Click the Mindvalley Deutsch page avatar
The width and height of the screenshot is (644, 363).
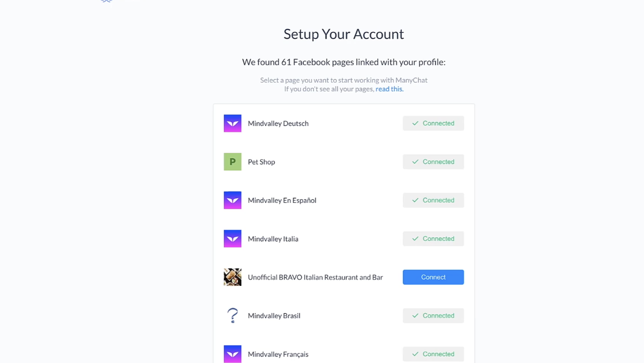[x=232, y=123]
